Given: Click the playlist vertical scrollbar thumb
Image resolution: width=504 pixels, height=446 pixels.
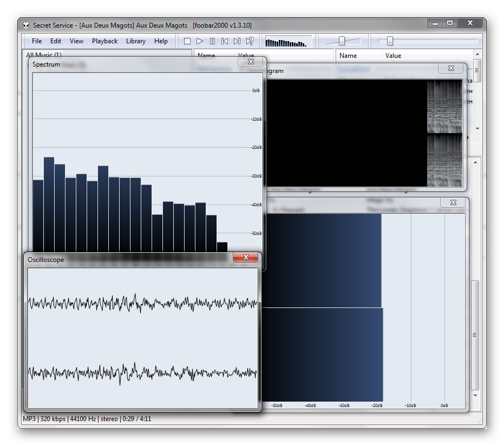Looking at the screenshot, I should point(475,335).
